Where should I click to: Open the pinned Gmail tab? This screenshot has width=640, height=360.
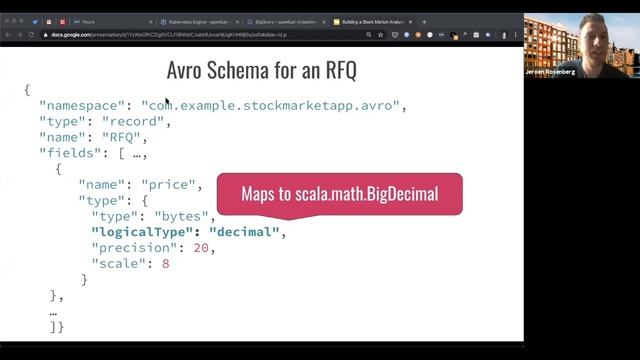pos(49,22)
